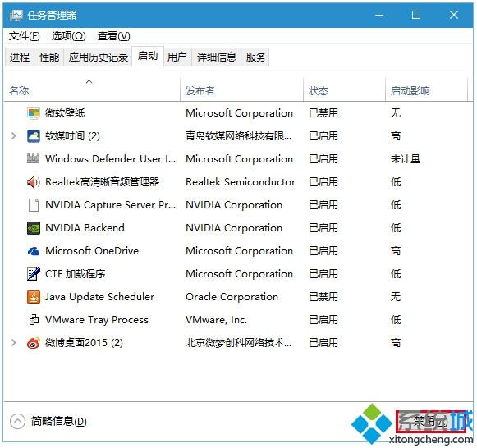Close the Task Manager window
The image size is (477, 448).
[453, 15]
